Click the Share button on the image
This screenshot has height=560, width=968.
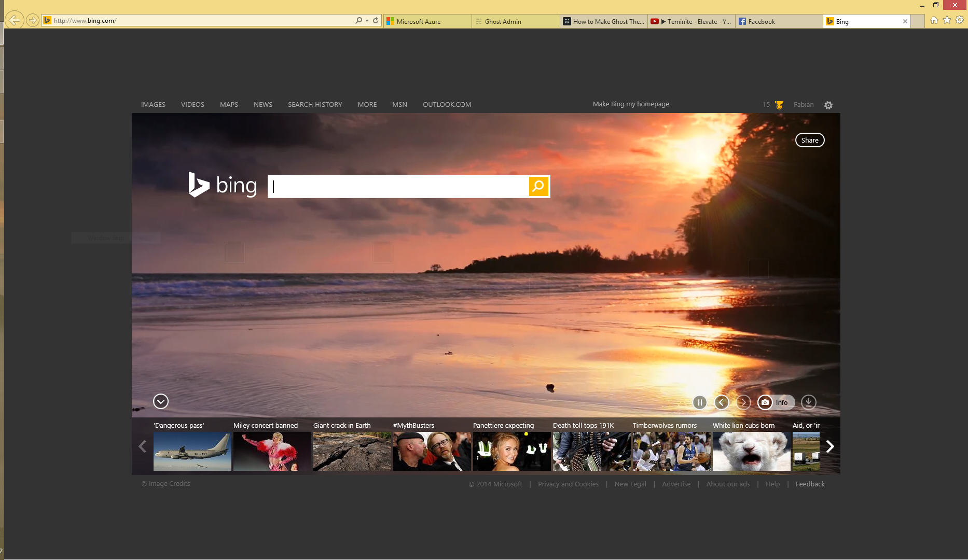pyautogui.click(x=810, y=140)
